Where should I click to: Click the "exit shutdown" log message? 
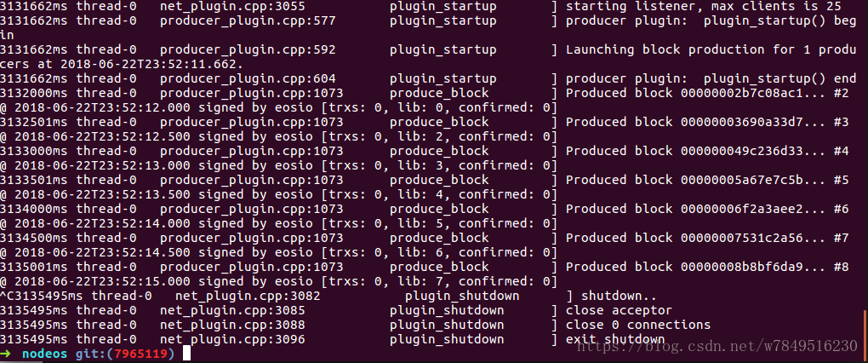614,339
